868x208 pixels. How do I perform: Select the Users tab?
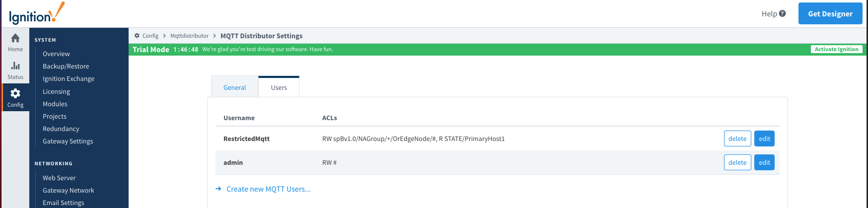click(279, 87)
